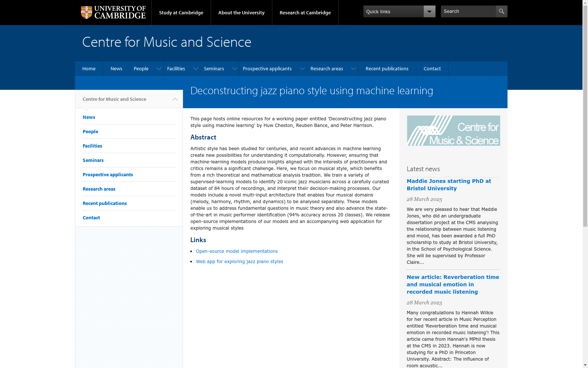Open the Home navigation tab

pos(89,69)
